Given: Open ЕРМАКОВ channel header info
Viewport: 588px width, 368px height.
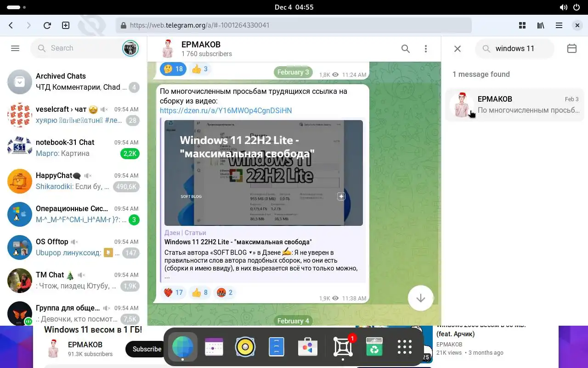Looking at the screenshot, I should 201,48.
